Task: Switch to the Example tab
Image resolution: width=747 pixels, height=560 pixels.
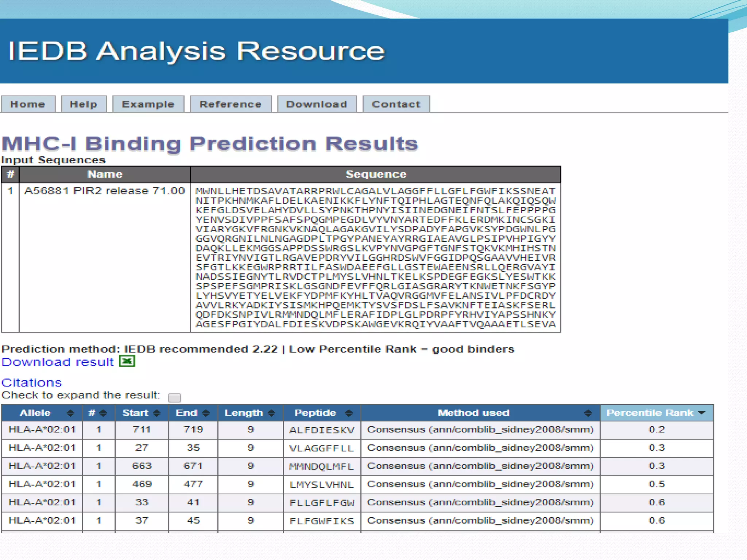Action: (x=148, y=104)
